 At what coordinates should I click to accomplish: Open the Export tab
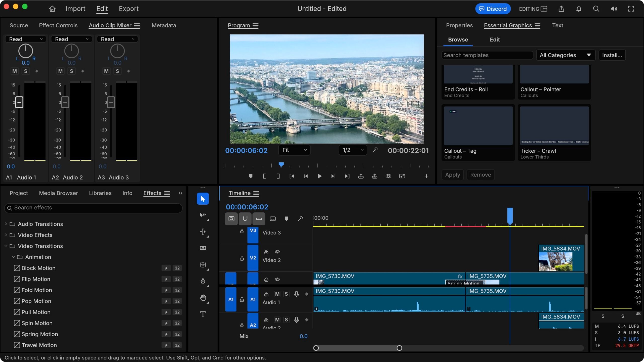pyautogui.click(x=129, y=9)
